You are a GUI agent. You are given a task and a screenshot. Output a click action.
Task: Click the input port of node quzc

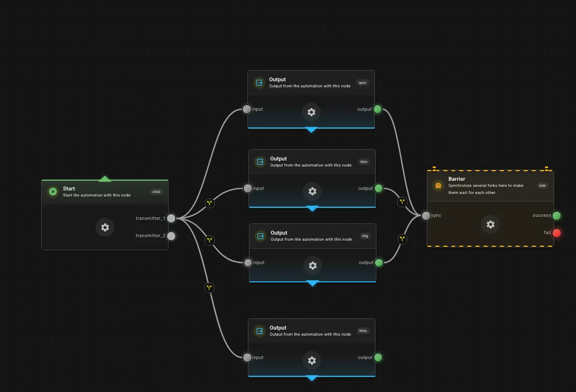point(247,109)
